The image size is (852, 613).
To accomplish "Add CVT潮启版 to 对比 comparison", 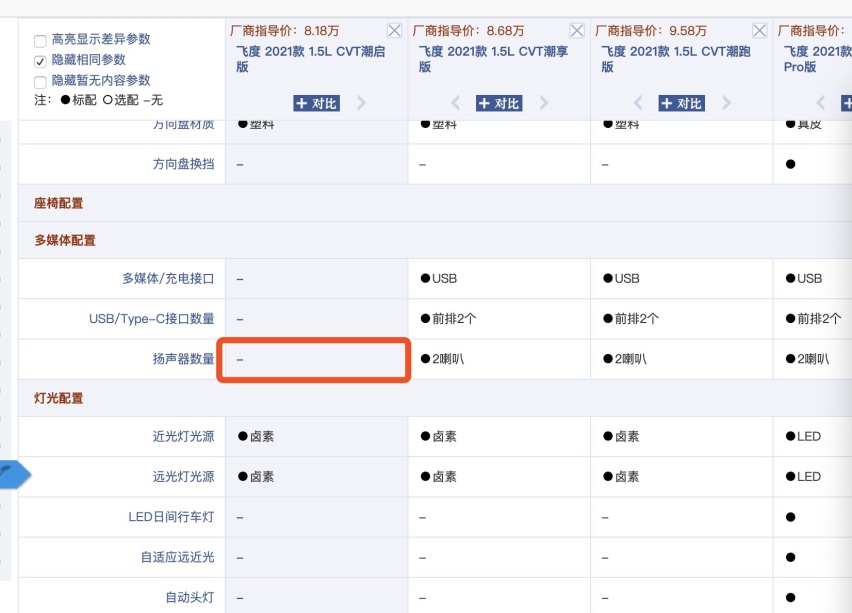I will tap(317, 103).
